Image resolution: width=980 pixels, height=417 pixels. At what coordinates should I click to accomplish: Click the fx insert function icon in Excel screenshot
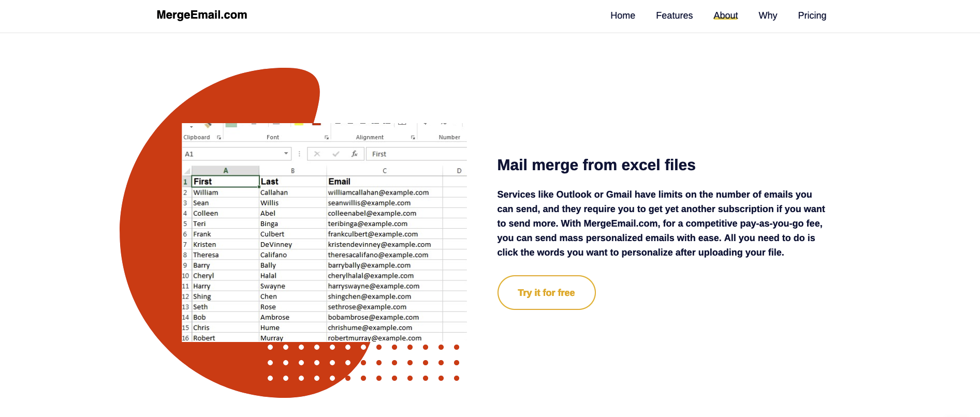(355, 154)
